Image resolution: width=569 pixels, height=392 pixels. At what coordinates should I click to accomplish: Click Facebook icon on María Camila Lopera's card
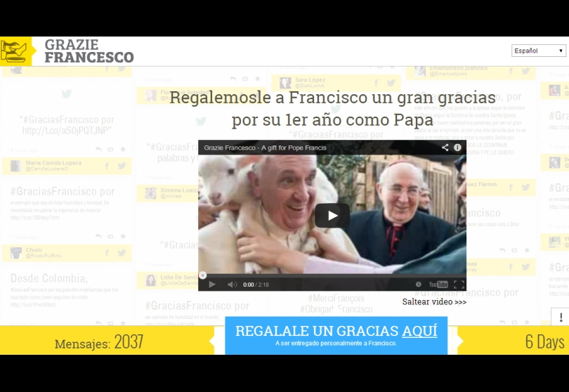click(x=107, y=166)
